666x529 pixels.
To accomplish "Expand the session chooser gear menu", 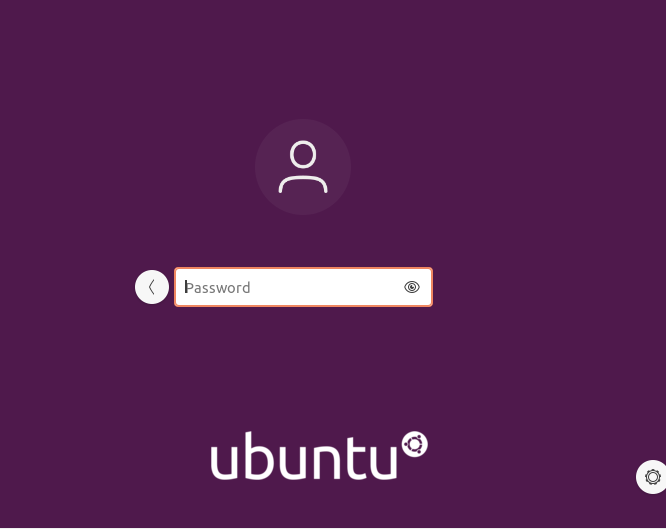I will pyautogui.click(x=652, y=477).
